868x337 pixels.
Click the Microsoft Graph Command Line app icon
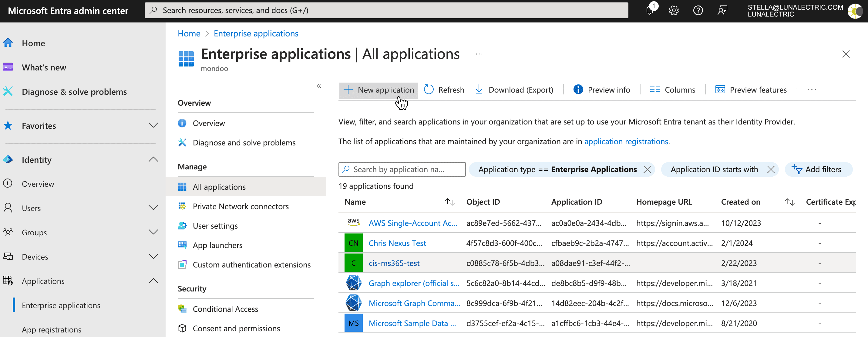click(x=353, y=303)
